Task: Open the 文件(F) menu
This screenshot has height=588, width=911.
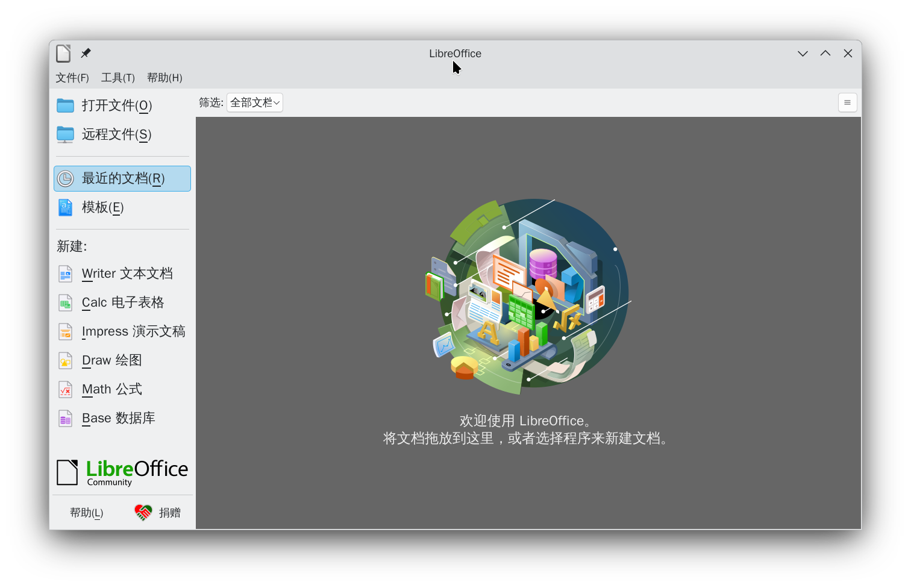Action: coord(72,78)
